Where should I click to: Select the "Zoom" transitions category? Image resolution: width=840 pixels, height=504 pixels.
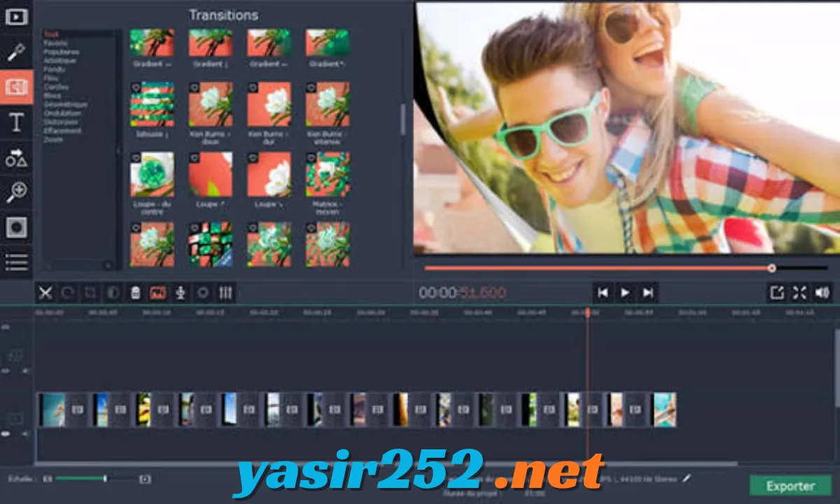53,139
